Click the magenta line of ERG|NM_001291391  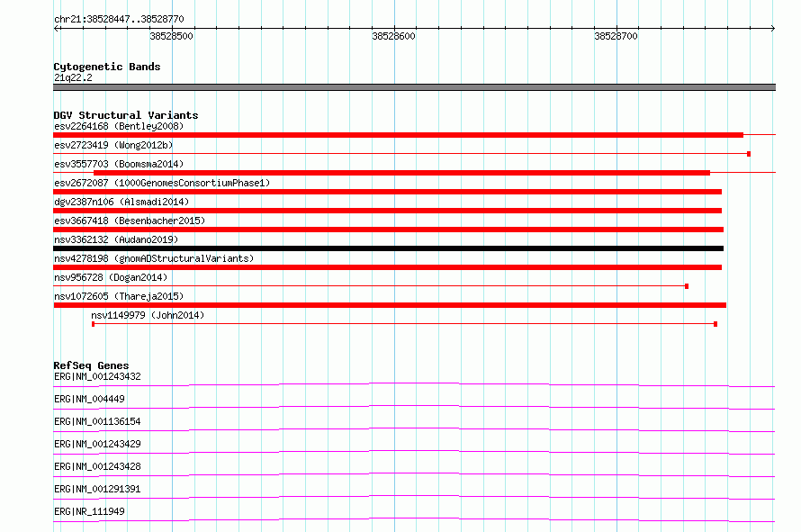(414, 497)
